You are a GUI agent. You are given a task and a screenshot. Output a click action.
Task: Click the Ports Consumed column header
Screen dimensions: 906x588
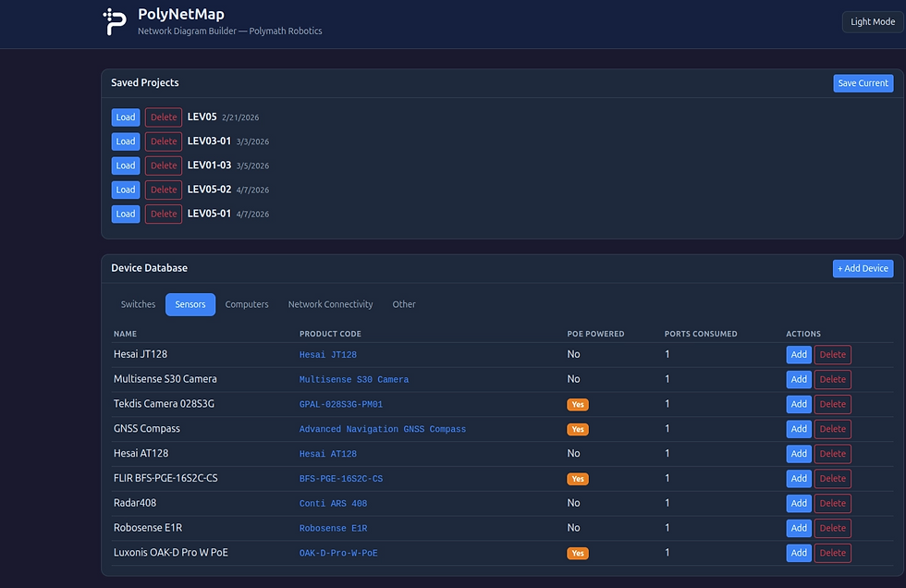701,334
